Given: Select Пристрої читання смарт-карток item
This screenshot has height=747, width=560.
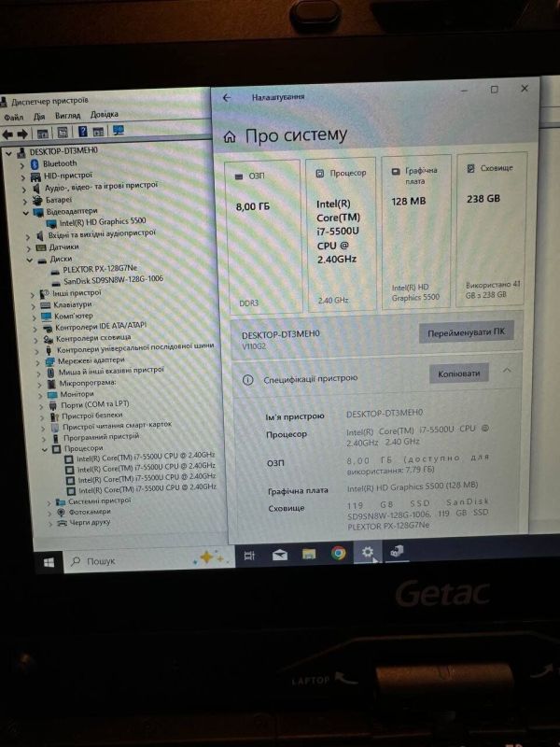Looking at the screenshot, I should (x=118, y=426).
